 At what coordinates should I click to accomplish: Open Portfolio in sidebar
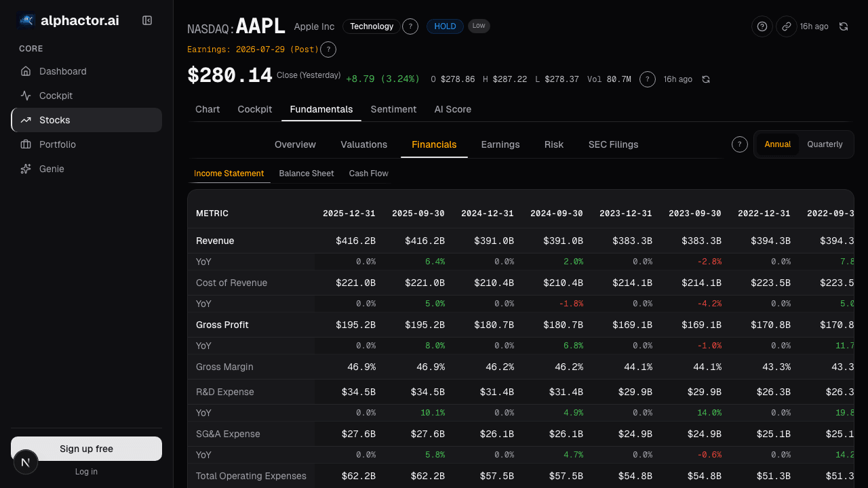(86, 144)
